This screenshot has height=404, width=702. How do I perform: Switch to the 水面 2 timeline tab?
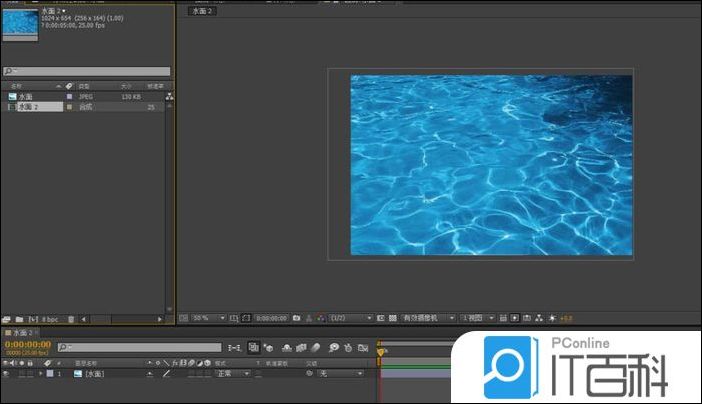click(20, 332)
